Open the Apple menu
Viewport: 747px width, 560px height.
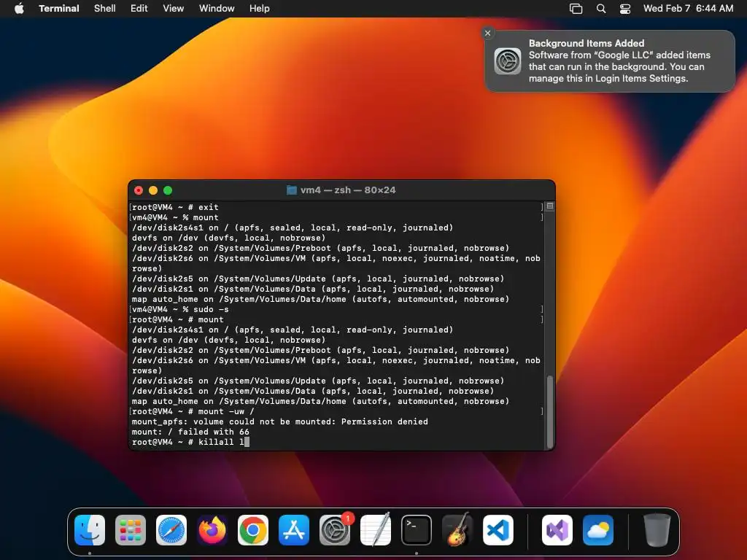pos(19,8)
